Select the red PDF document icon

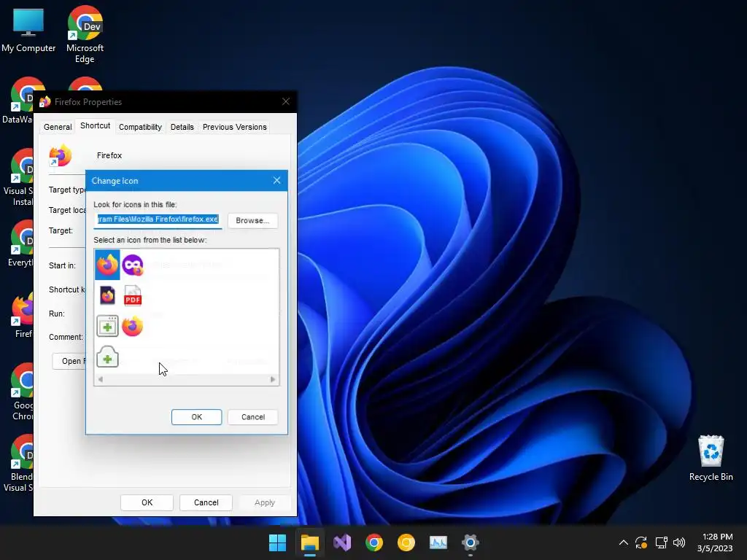[133, 295]
